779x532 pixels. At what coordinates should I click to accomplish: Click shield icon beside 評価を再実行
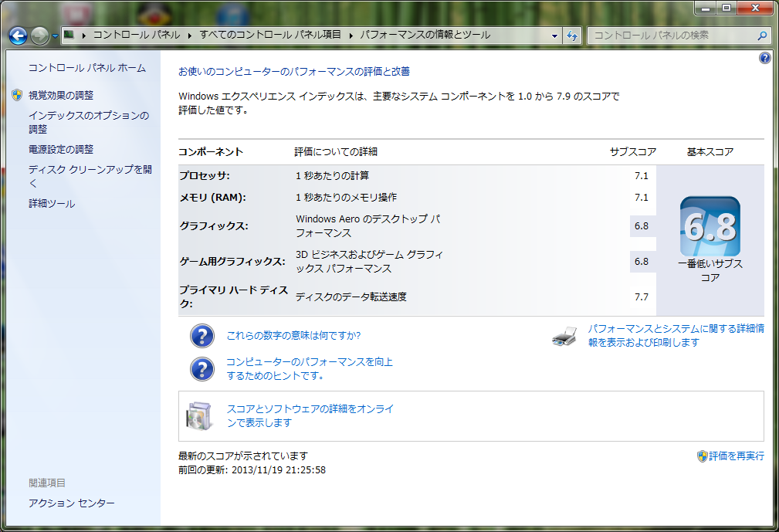pyautogui.click(x=702, y=456)
